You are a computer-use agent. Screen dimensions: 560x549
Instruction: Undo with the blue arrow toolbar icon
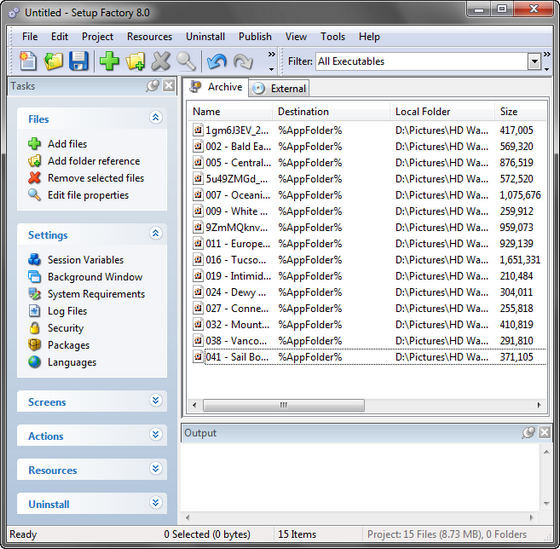(217, 61)
